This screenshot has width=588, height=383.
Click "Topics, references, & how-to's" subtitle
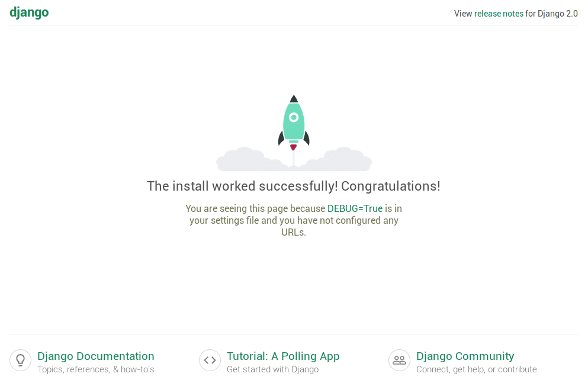95,369
